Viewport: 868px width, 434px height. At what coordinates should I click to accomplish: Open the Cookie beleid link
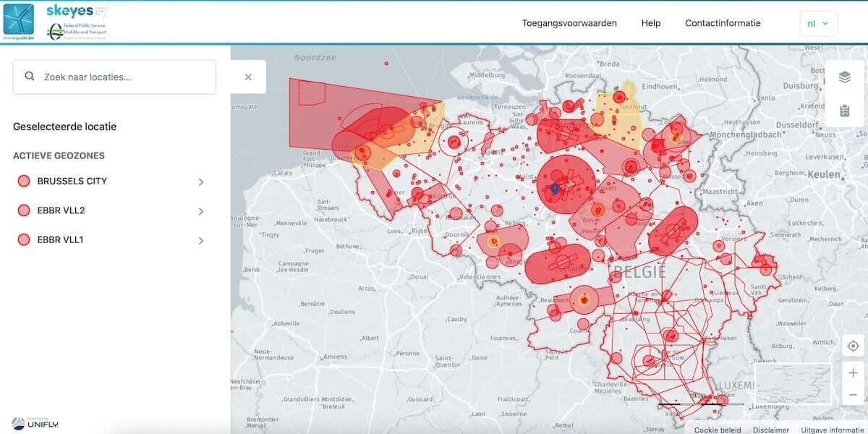[x=718, y=430]
